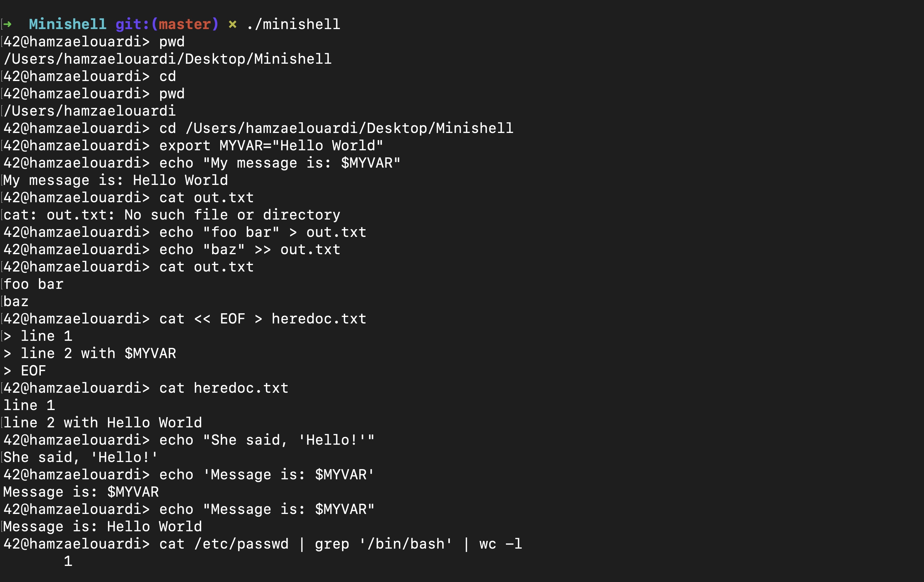This screenshot has width=924, height=582.
Task: Click "heredoc.txt" in the heredoc redirect command
Action: coord(319,319)
